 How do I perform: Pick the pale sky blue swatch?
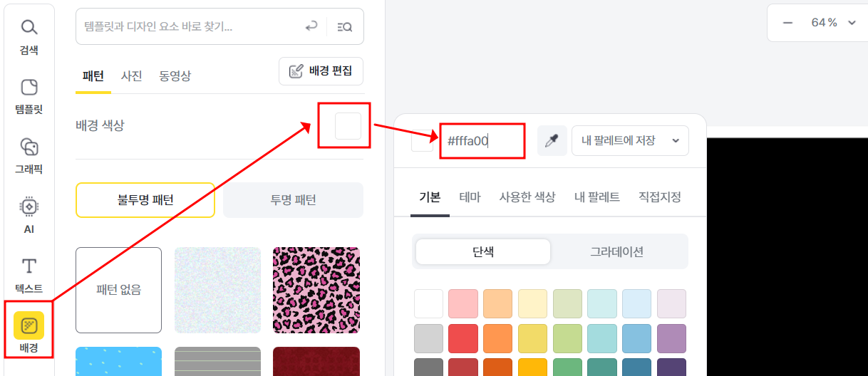pos(637,303)
